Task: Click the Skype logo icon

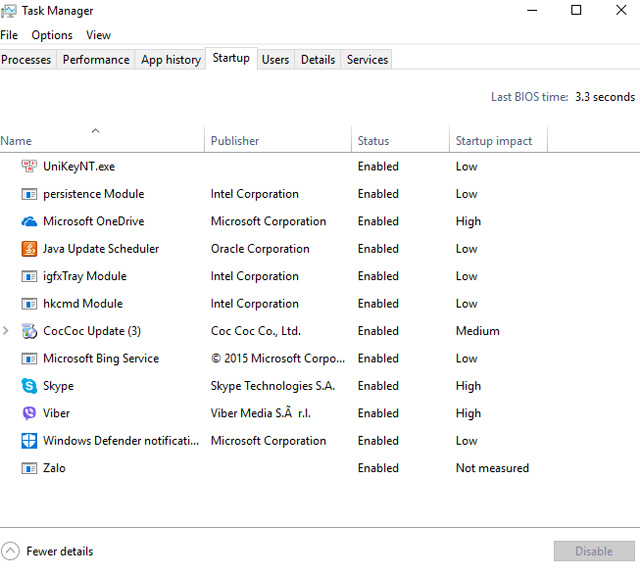Action: [29, 386]
